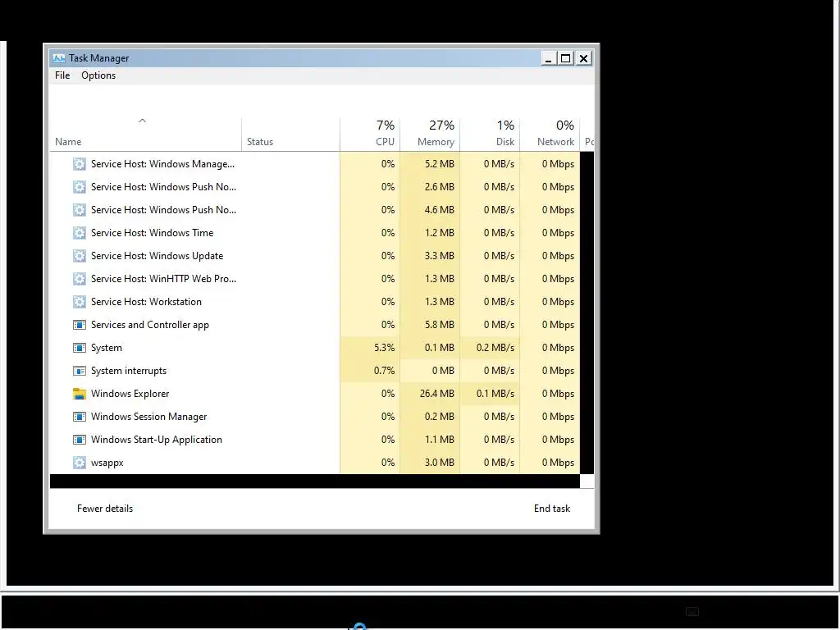840x630 pixels.
Task: Click the sort arrow above Name column
Action: 142,121
